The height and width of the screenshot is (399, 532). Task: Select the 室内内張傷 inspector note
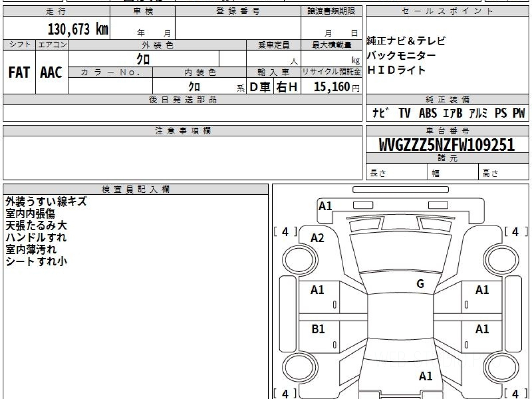click(x=30, y=214)
